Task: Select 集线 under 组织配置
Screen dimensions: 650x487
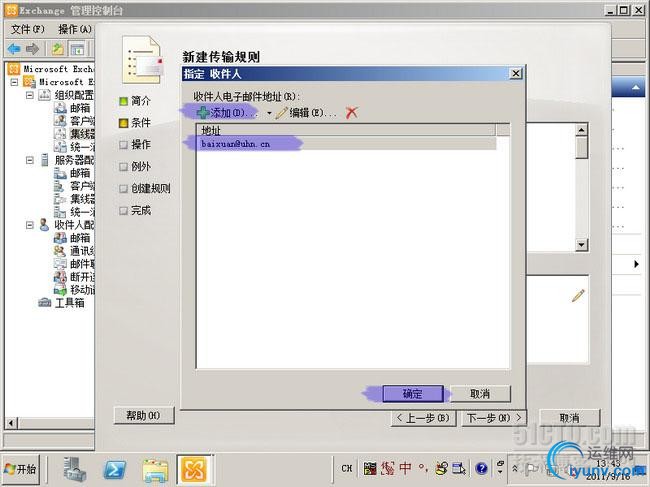Action: 75,134
